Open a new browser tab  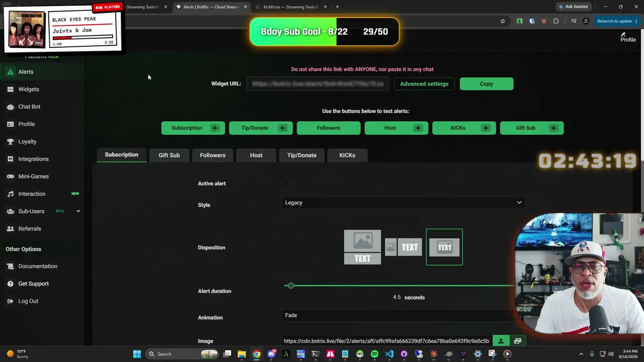point(337,7)
